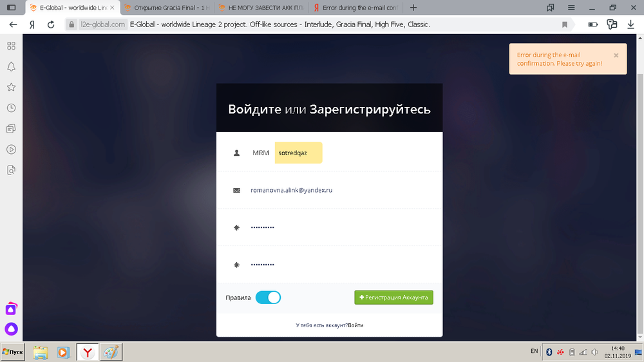Open the downloads arrow icon
The width and height of the screenshot is (644, 362).
[x=631, y=24]
